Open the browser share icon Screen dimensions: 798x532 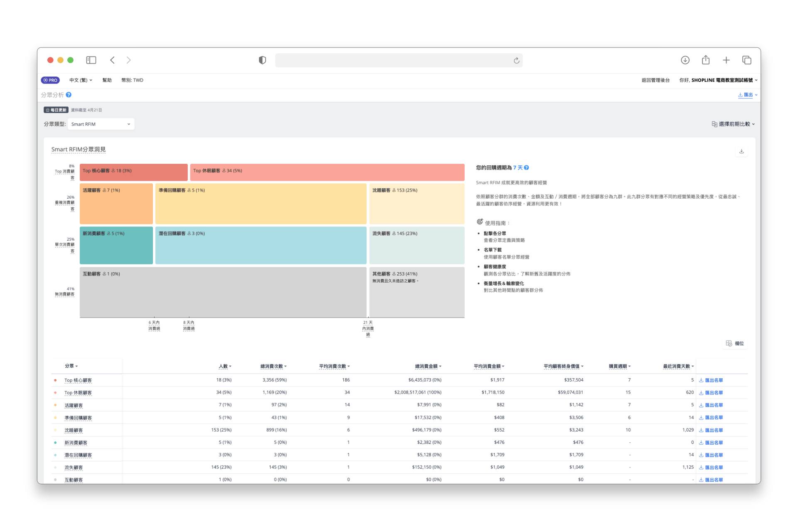[706, 60]
